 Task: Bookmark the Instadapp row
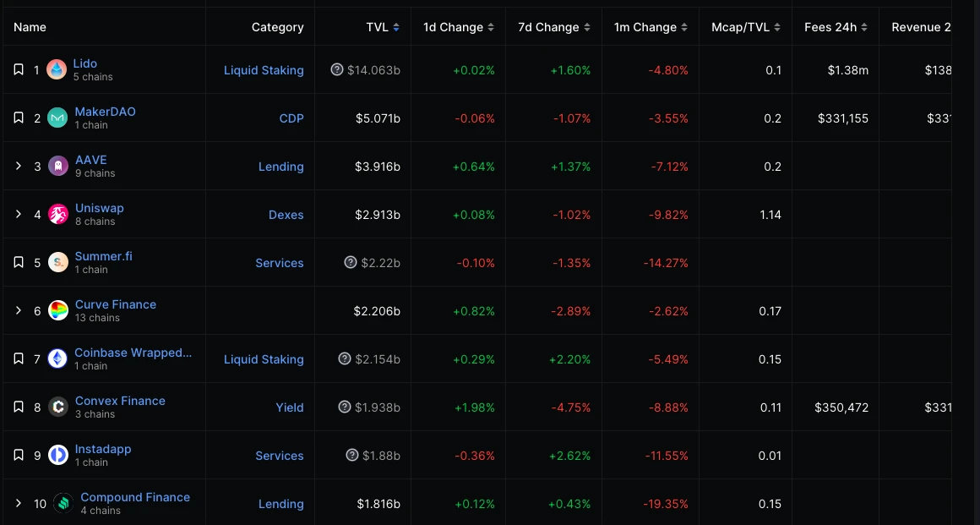tap(19, 455)
